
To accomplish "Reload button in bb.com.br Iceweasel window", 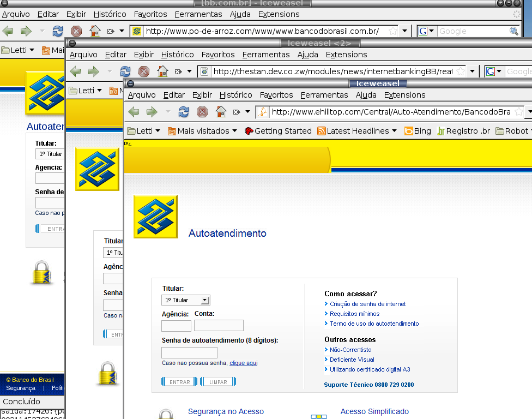I will pos(58,31).
